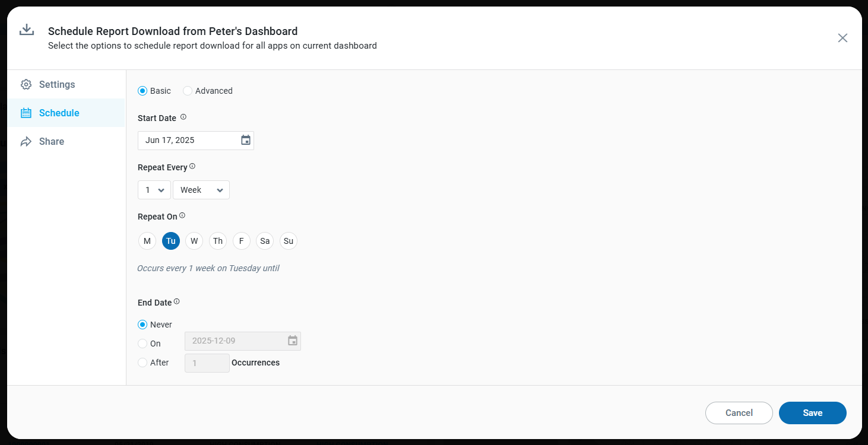The height and width of the screenshot is (445, 868).
Task: Click the info icon beside Start Date
Action: (x=183, y=117)
